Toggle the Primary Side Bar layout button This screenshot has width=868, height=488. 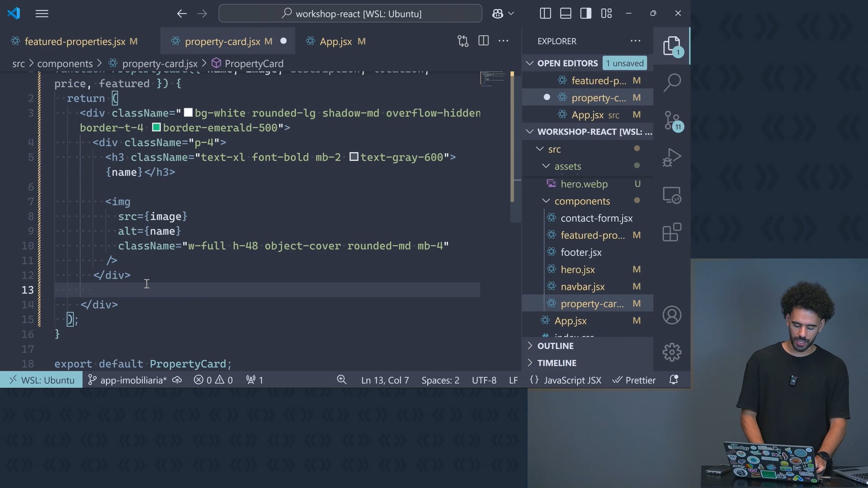545,14
